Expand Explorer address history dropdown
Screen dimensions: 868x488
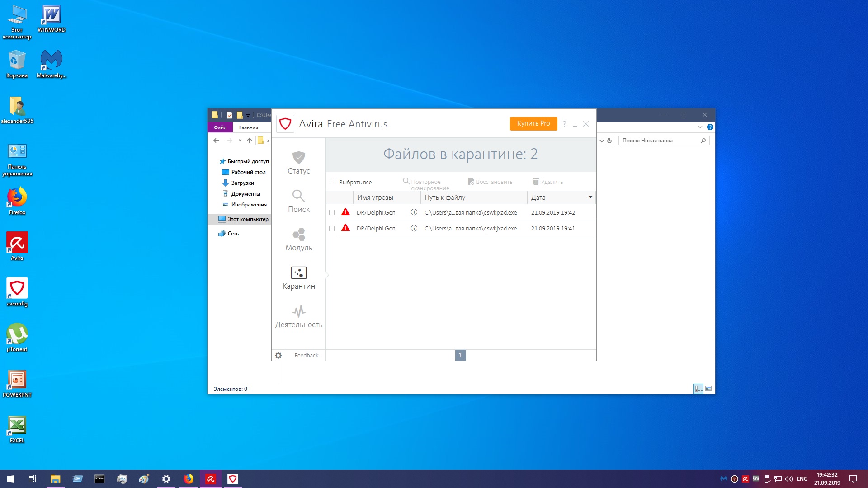point(601,141)
